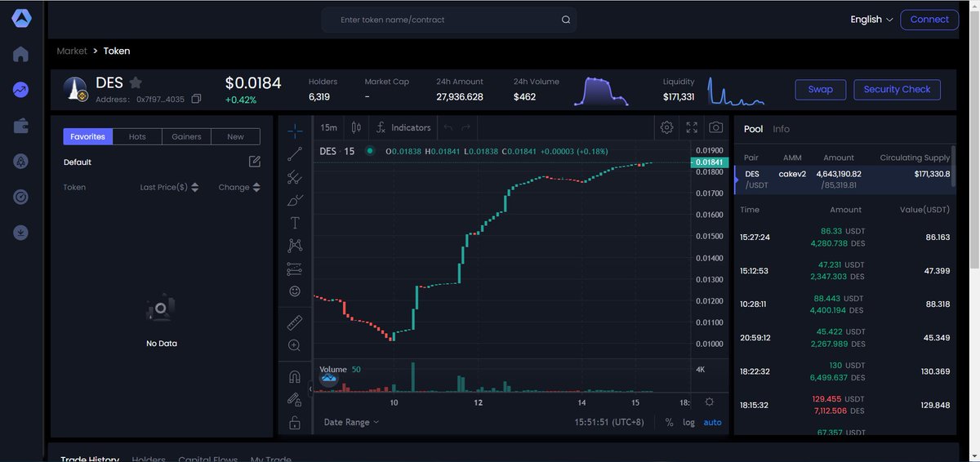Select the ruler measure tool
Image resolution: width=980 pixels, height=462 pixels.
coord(295,322)
